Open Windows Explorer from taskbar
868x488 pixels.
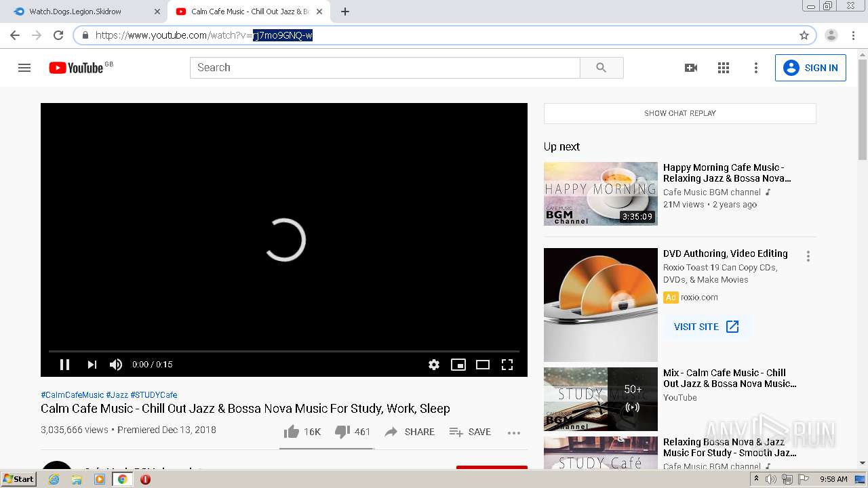(x=77, y=479)
